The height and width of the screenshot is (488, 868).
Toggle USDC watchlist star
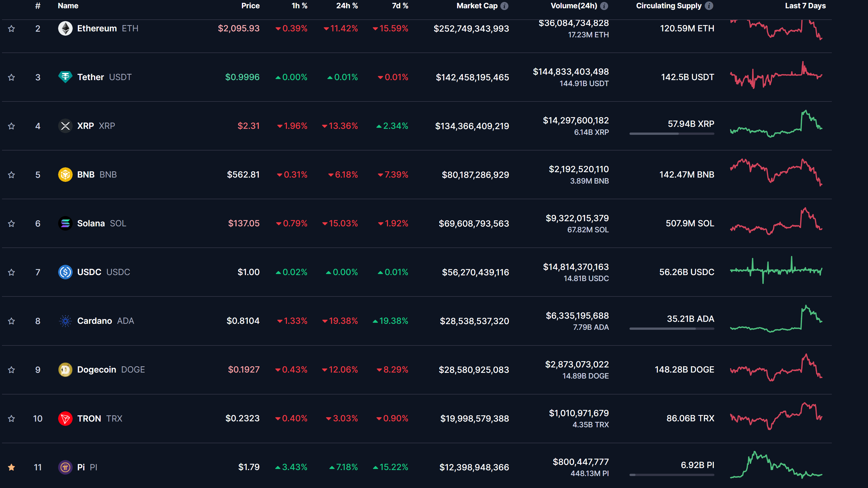11,272
